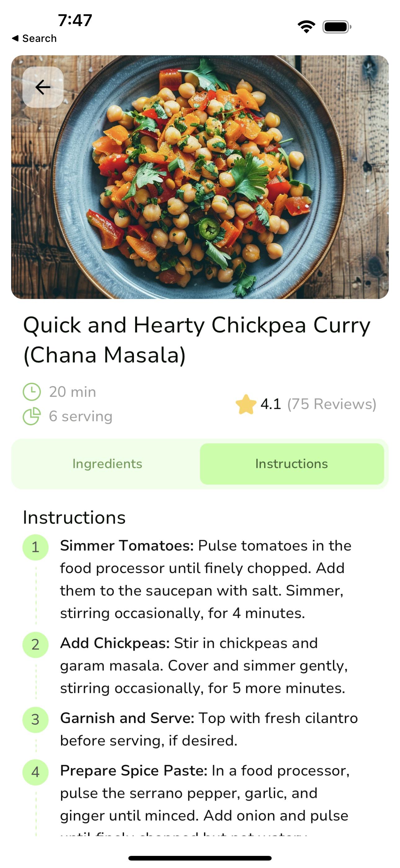The image size is (400, 868).
Task: Tap the back arrow on recipe photo
Action: [x=43, y=87]
